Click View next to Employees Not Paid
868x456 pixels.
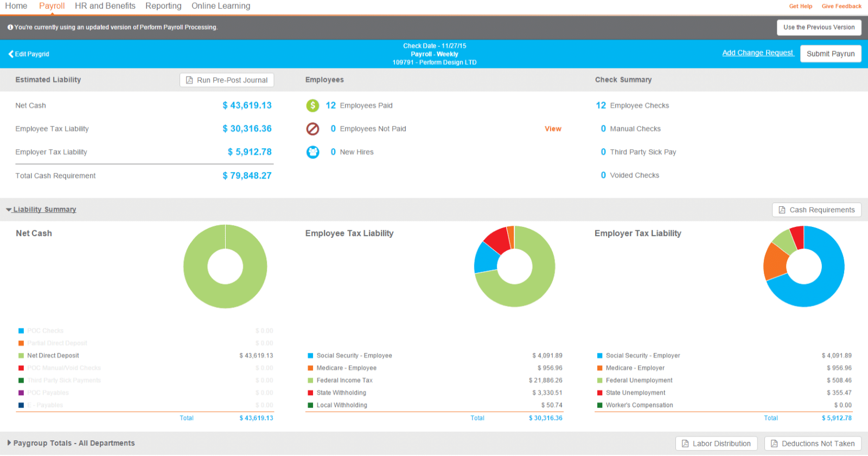553,129
